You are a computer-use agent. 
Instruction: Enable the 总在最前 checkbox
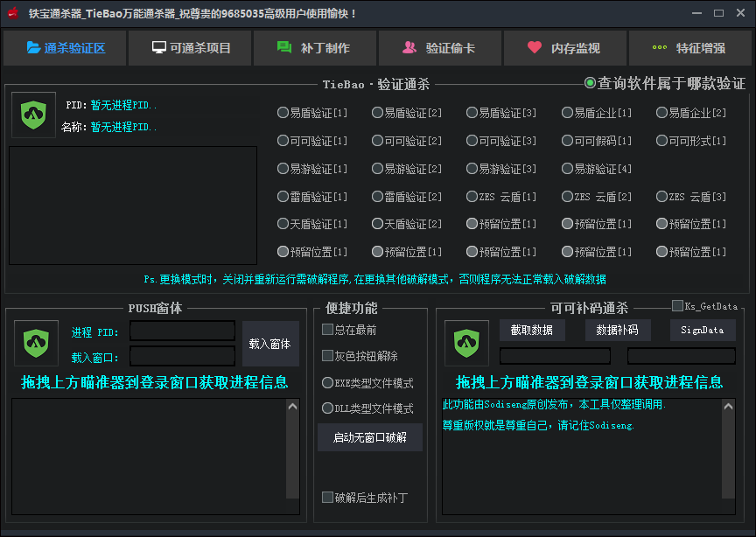tap(327, 330)
